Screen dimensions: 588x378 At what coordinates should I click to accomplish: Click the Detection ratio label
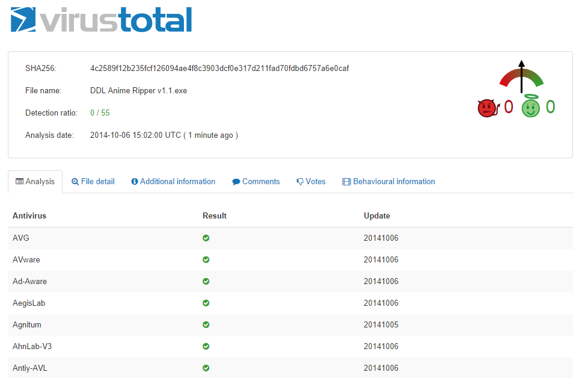[x=51, y=113]
